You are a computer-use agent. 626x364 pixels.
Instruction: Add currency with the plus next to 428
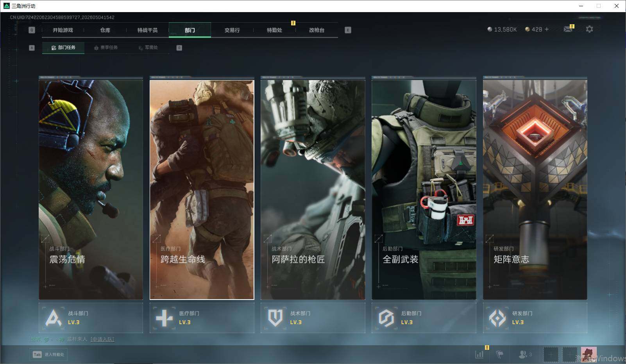click(x=547, y=29)
